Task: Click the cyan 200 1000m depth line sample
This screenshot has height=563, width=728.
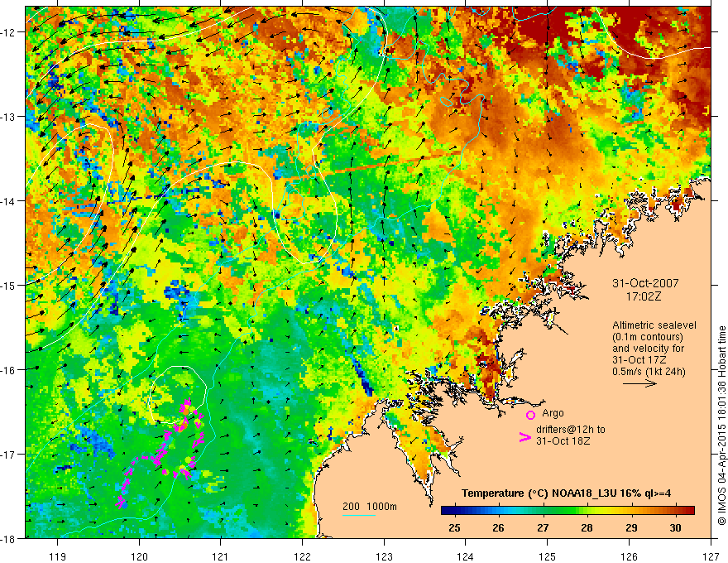Action: point(359,515)
